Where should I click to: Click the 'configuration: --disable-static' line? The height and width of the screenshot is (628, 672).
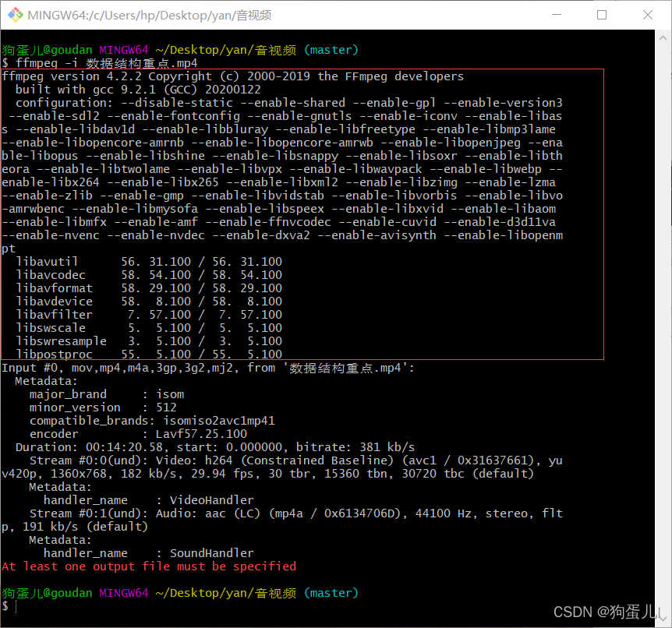click(289, 104)
